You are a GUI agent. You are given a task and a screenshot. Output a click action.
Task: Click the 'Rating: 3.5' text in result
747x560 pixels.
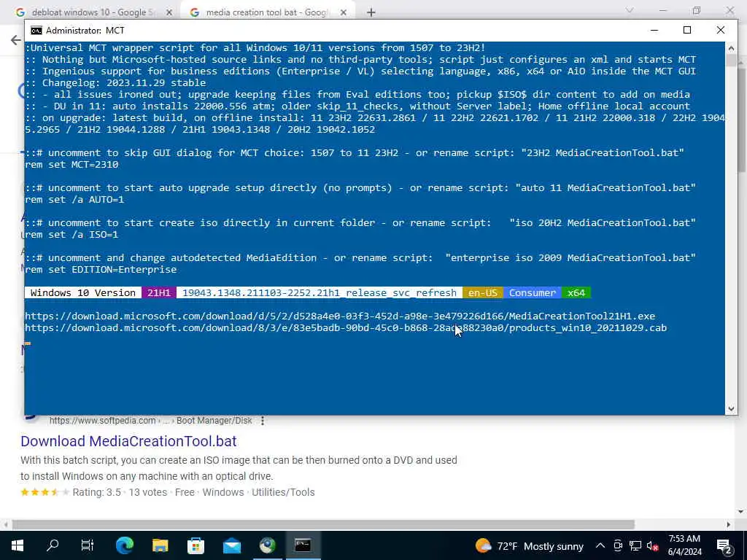[97, 492]
